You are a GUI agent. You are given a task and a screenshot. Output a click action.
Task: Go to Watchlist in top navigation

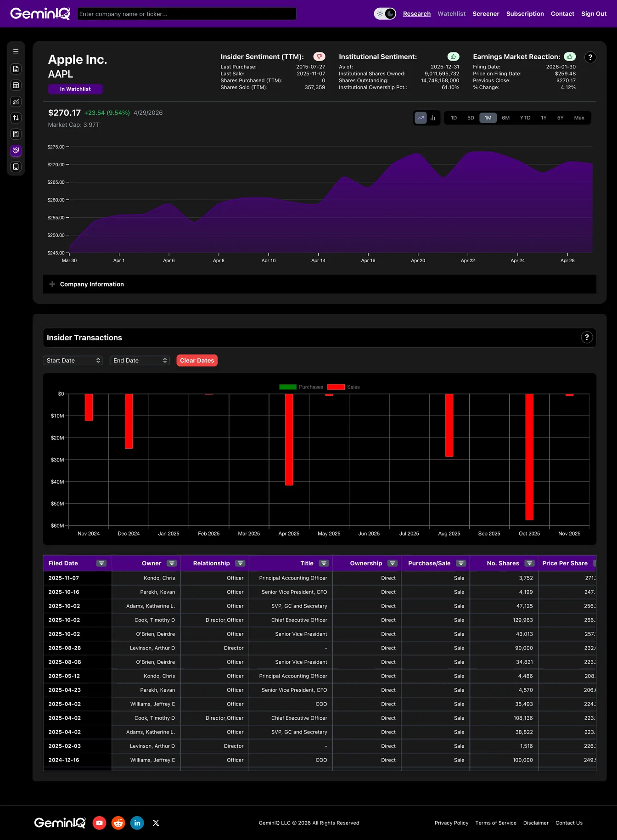click(x=452, y=14)
